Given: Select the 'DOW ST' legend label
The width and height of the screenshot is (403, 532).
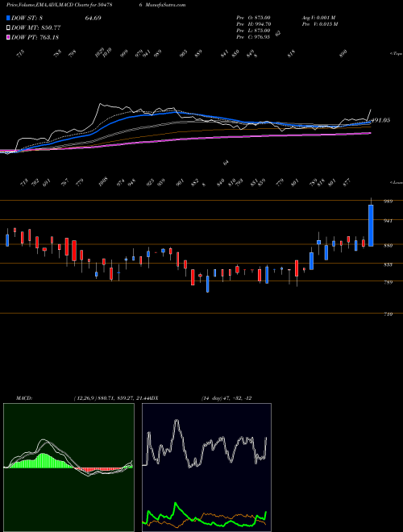Looking at the screenshot, I should click(26, 19).
